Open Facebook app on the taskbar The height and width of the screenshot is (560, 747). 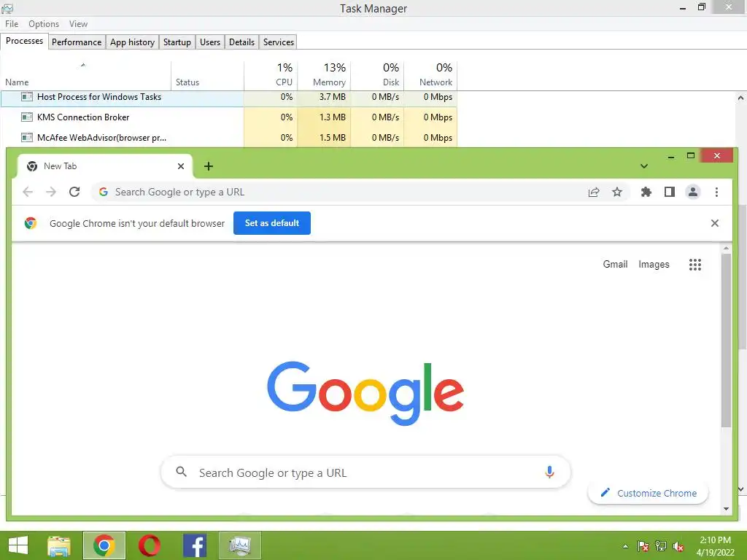194,545
